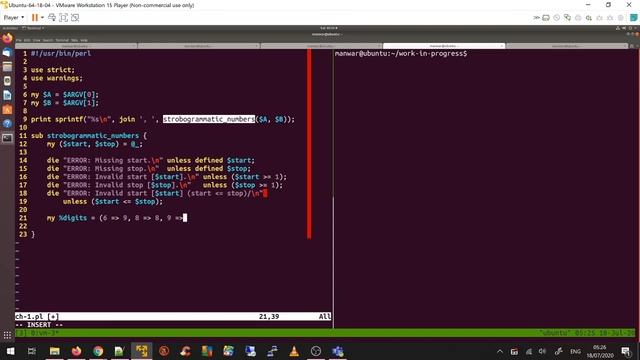
Task: Click the green tmux status bar
Action: [325, 333]
